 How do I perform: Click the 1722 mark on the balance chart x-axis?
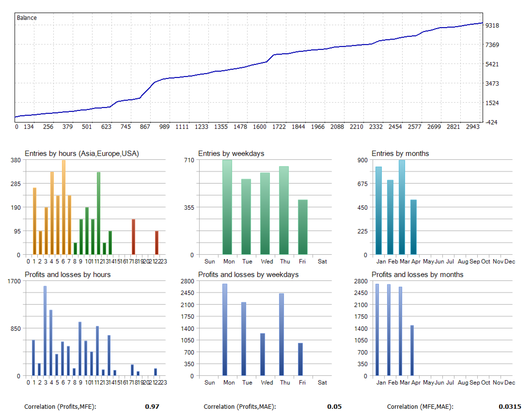279,127
